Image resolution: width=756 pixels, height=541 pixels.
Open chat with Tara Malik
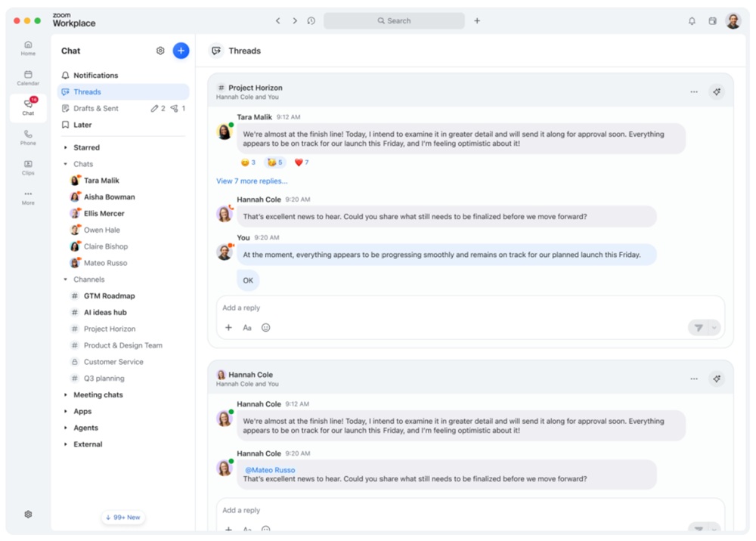coord(123,180)
